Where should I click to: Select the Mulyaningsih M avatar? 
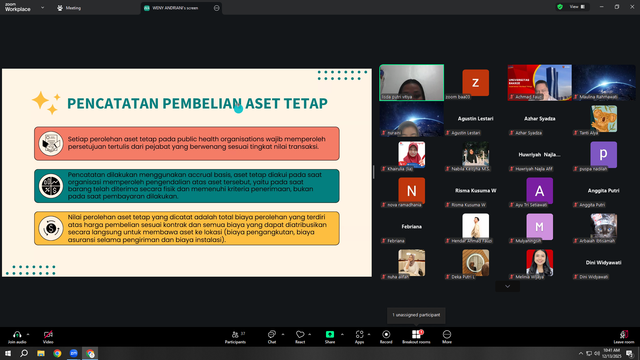point(540,227)
